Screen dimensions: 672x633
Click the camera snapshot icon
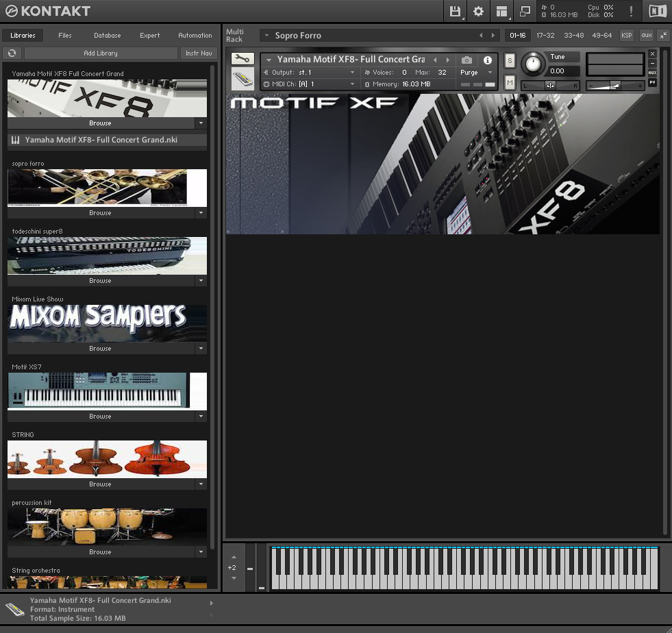point(466,60)
